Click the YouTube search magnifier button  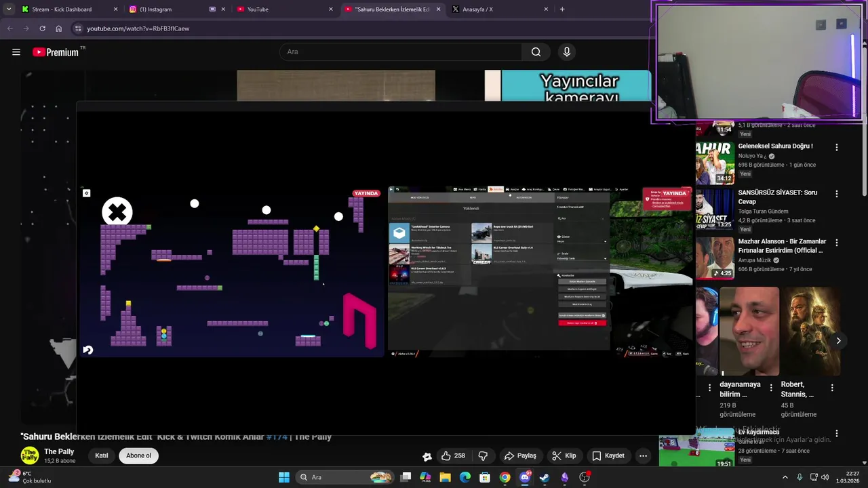[536, 52]
